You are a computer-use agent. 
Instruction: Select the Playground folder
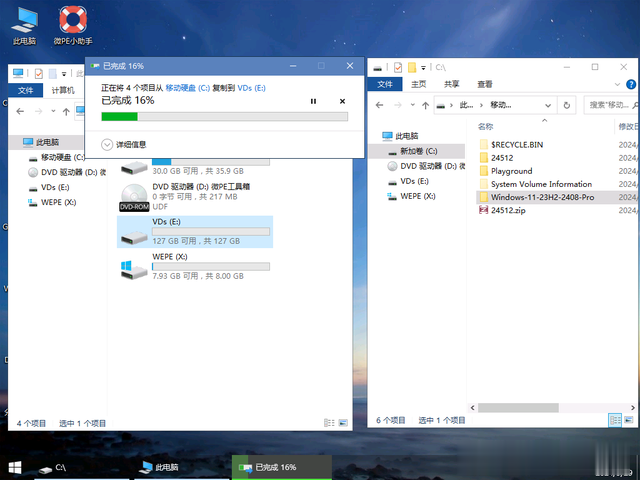pos(506,171)
